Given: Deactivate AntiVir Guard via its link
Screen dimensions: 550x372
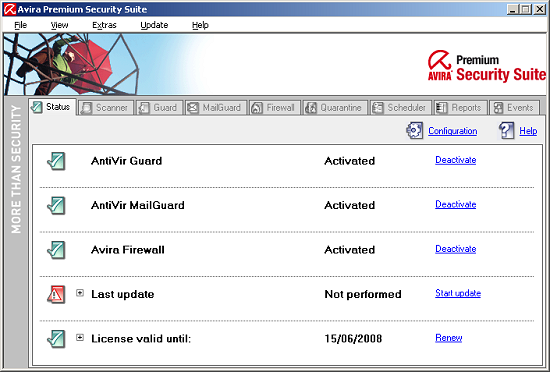Looking at the screenshot, I should click(455, 160).
